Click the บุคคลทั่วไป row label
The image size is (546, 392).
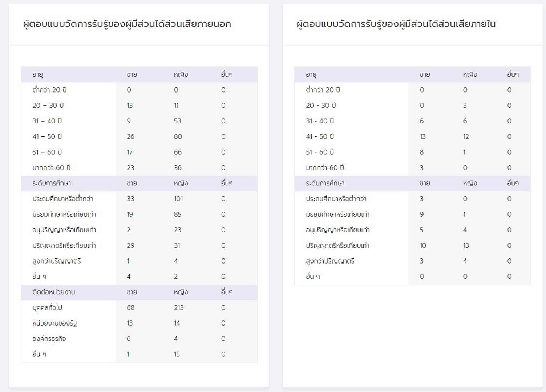coord(47,308)
